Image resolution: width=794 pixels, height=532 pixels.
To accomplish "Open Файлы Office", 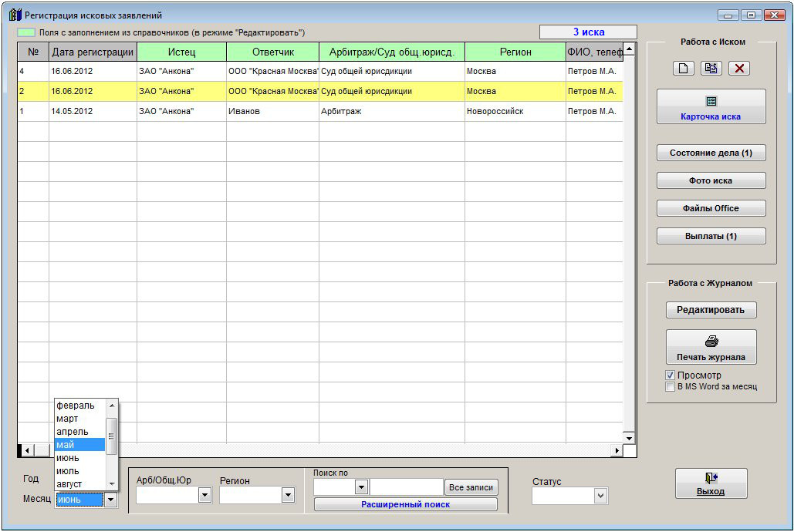I will [x=711, y=208].
